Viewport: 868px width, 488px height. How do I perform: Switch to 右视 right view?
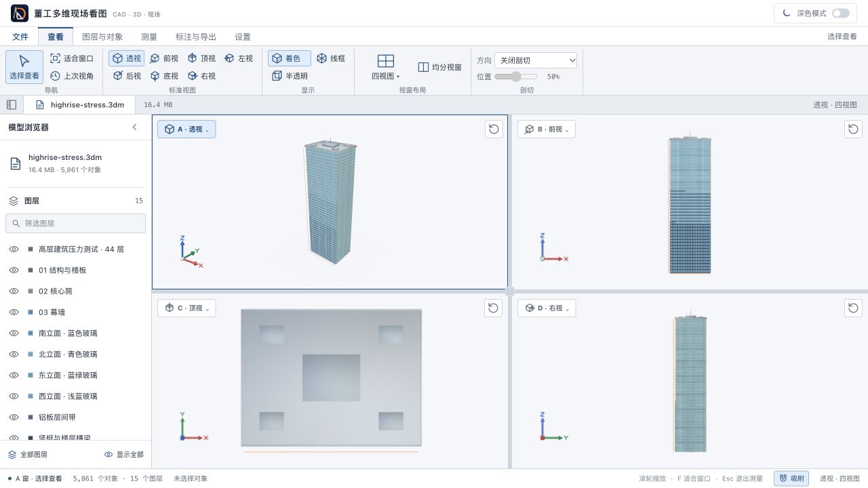click(x=201, y=76)
